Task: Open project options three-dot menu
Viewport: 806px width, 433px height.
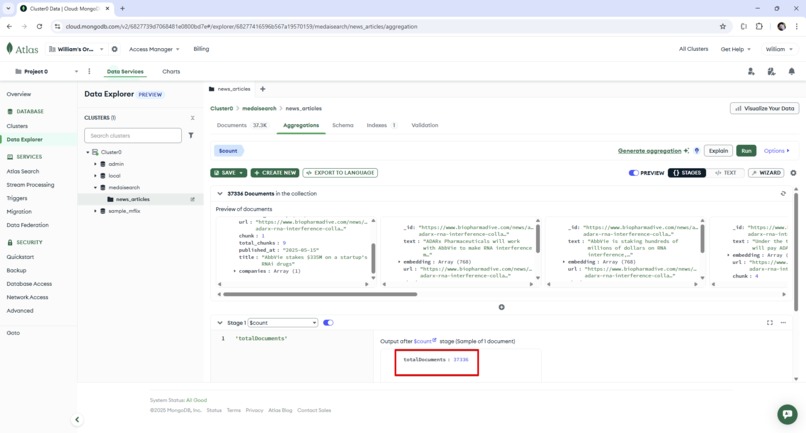Action: pyautogui.click(x=89, y=71)
